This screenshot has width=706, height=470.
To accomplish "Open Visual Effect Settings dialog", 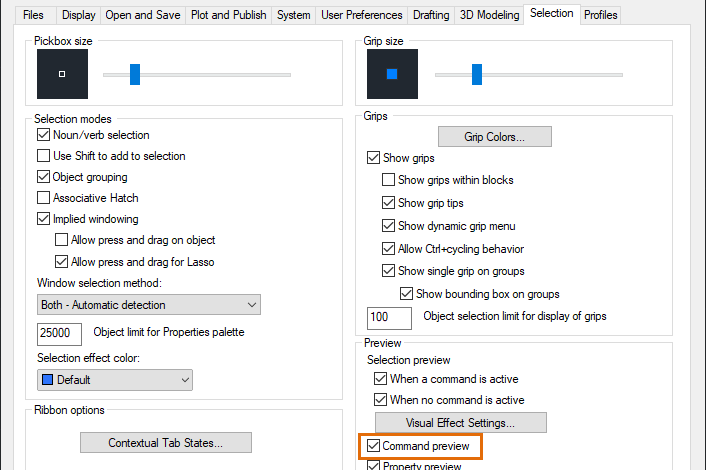I will coord(460,423).
